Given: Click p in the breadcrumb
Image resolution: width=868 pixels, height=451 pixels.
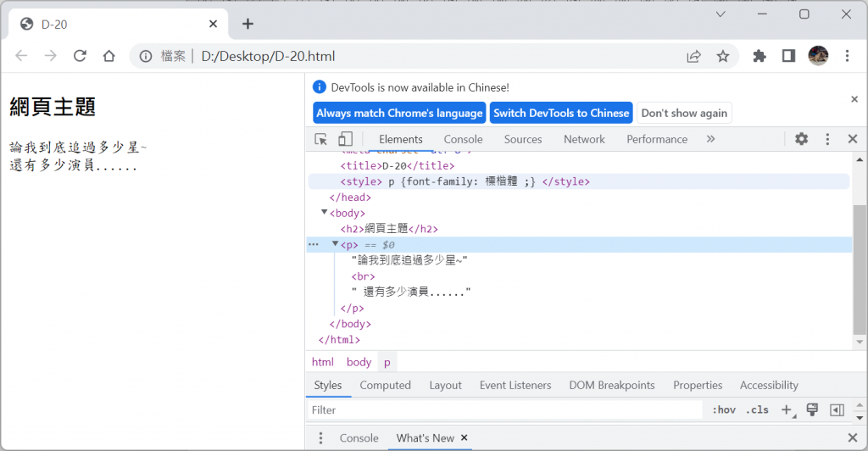Looking at the screenshot, I should coord(387,362).
